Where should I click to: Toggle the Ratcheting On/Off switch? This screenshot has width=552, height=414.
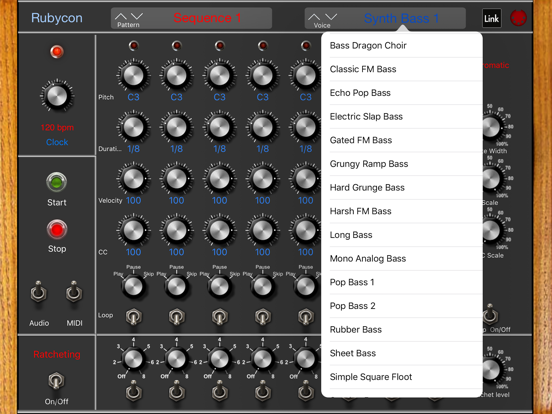pyautogui.click(x=56, y=380)
